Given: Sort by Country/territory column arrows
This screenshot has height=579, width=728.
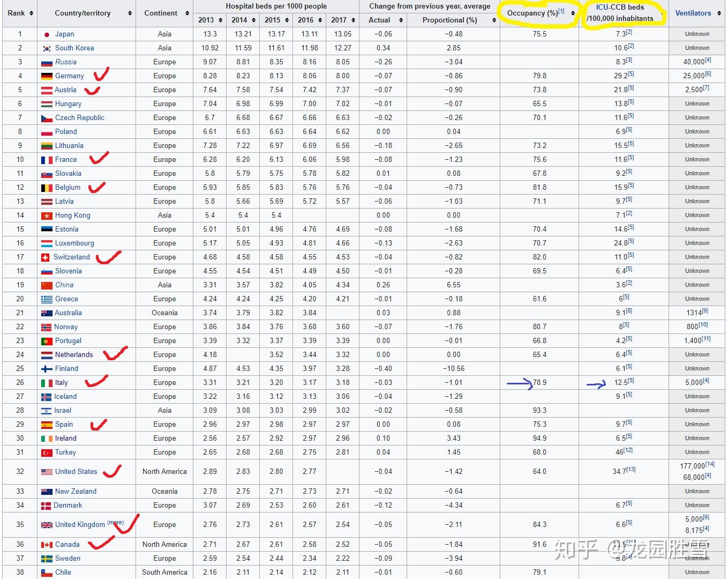Looking at the screenshot, I should (130, 13).
